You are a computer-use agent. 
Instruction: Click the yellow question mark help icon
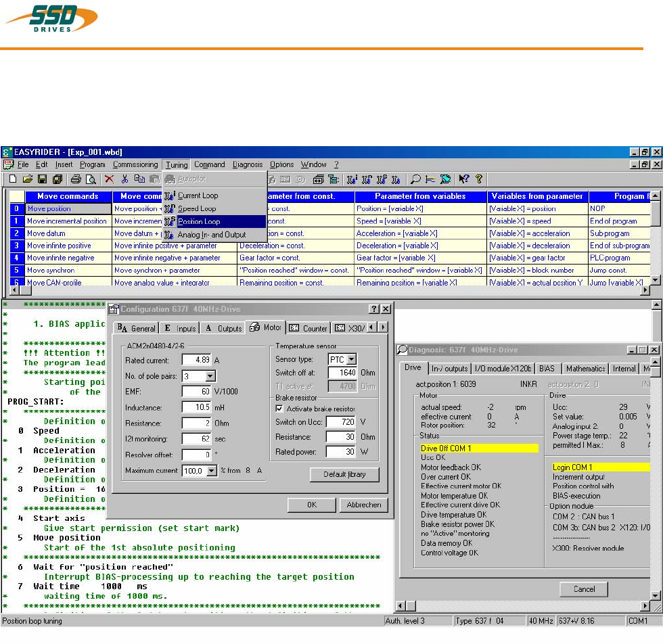pos(479,179)
